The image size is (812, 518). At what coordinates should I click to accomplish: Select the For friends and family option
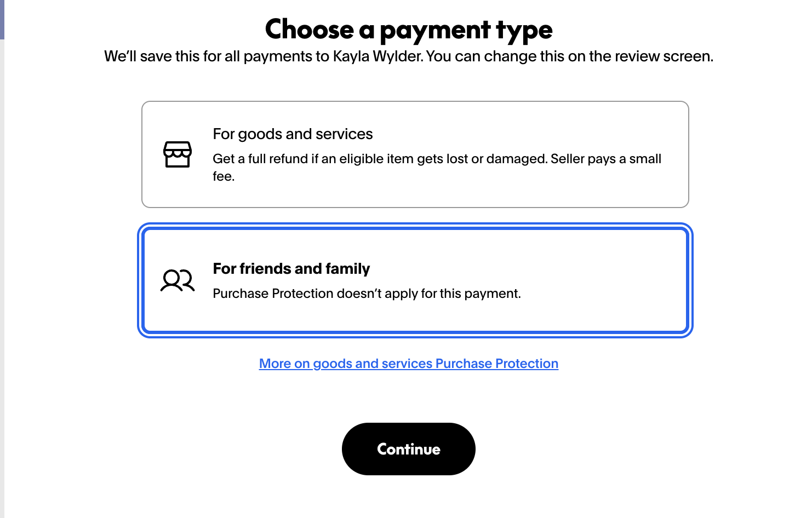pyautogui.click(x=415, y=280)
